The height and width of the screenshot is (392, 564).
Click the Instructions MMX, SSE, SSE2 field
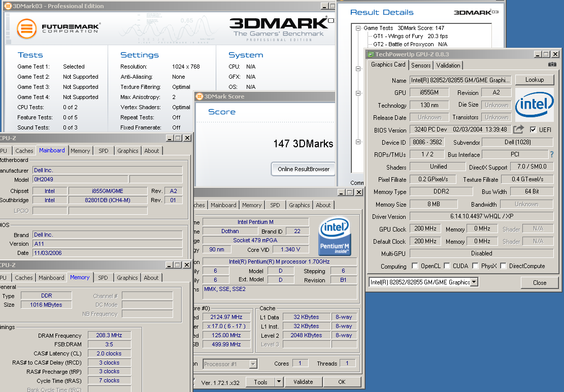[x=280, y=292]
